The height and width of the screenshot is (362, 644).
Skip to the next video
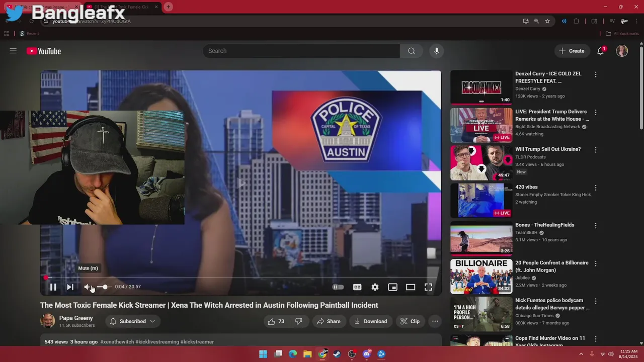click(x=70, y=287)
